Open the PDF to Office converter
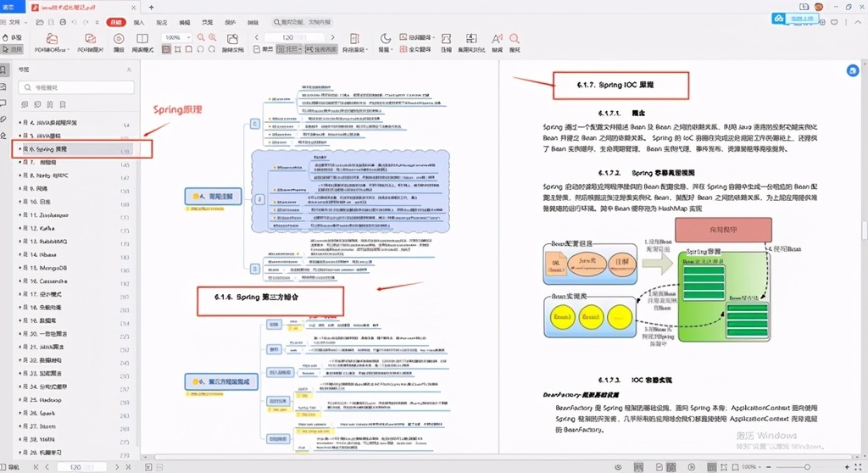This screenshot has height=473, width=868. [52, 42]
